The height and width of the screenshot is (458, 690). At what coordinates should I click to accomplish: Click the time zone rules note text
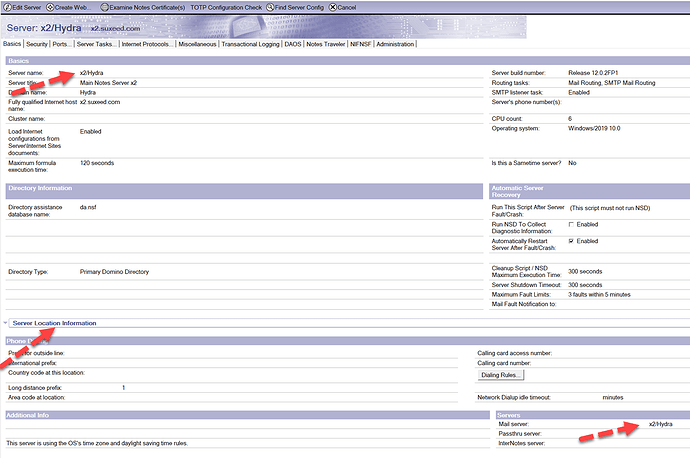97,443
